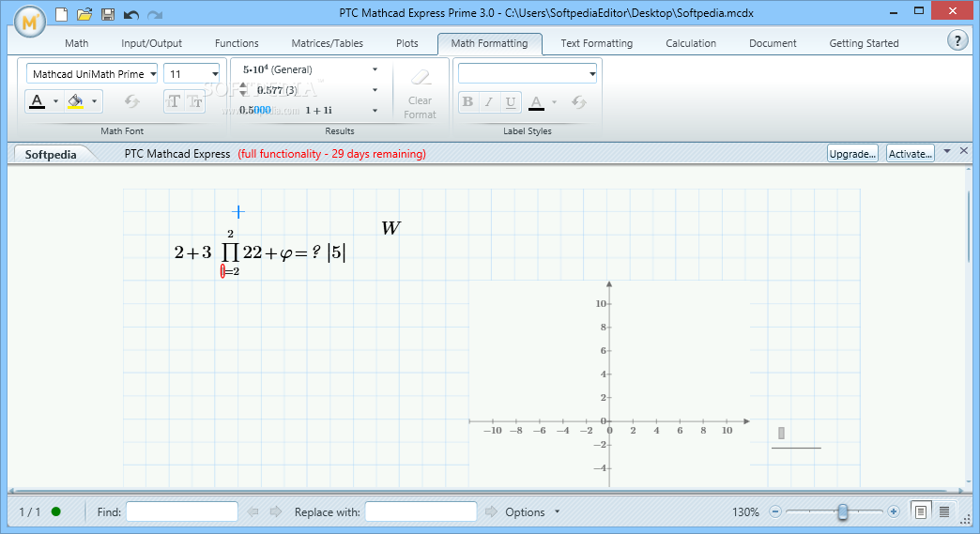Close the Softpedia worksheet tab
This screenshot has height=534, width=980.
pyautogui.click(x=964, y=150)
